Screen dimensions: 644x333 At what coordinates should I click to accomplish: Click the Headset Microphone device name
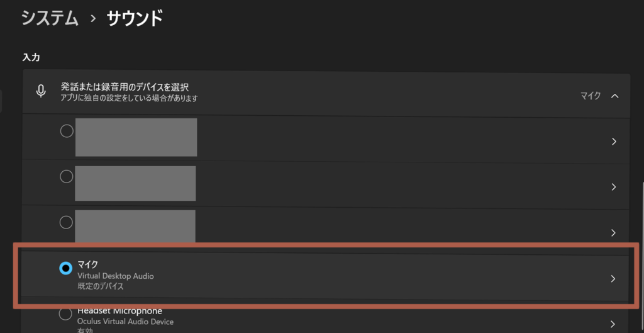pos(119,311)
